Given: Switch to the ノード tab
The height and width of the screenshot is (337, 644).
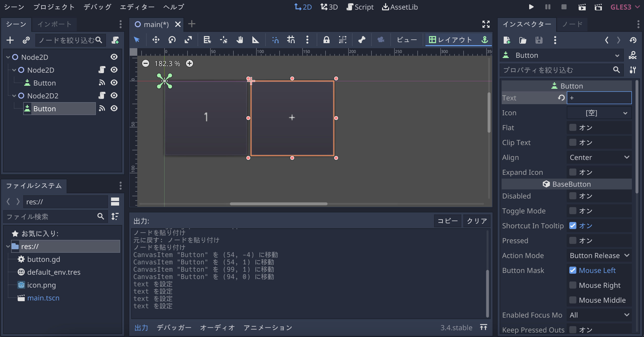Looking at the screenshot, I should 572,24.
